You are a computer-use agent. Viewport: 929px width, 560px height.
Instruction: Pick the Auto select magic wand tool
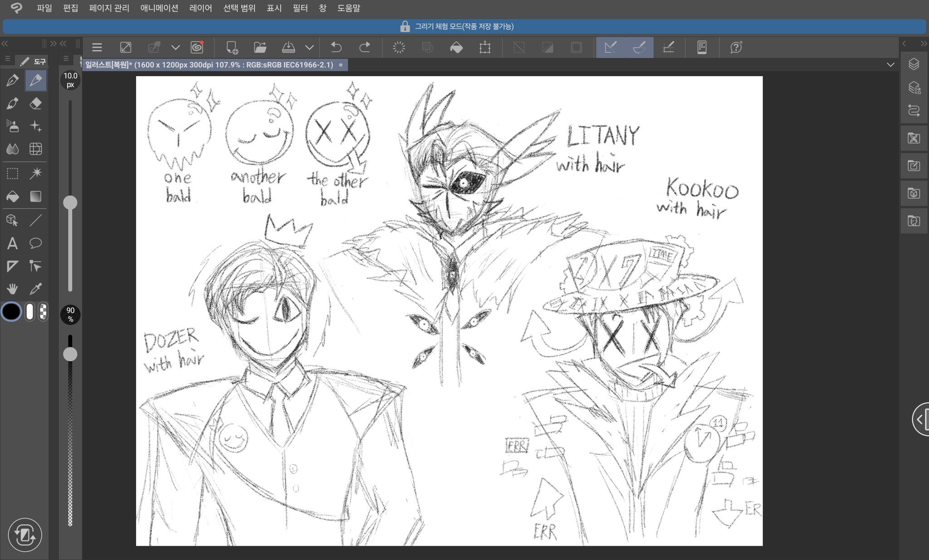35,173
